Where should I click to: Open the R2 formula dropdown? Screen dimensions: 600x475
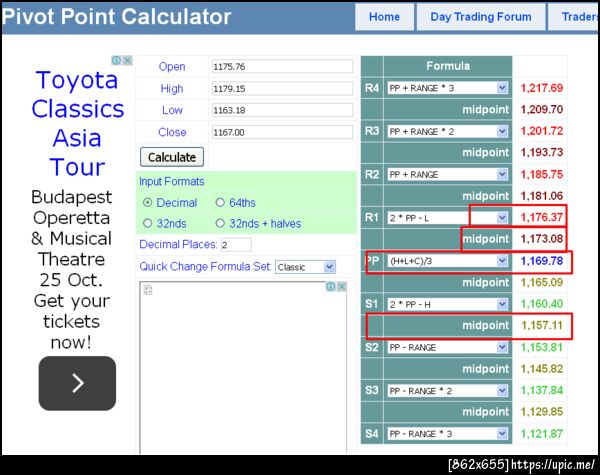[x=448, y=175]
